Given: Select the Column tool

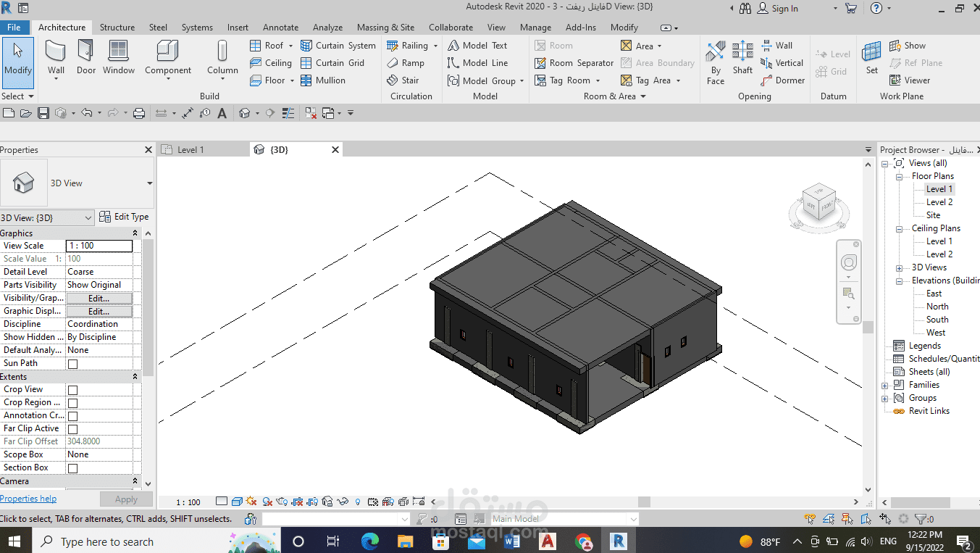Looking at the screenshot, I should (x=222, y=59).
